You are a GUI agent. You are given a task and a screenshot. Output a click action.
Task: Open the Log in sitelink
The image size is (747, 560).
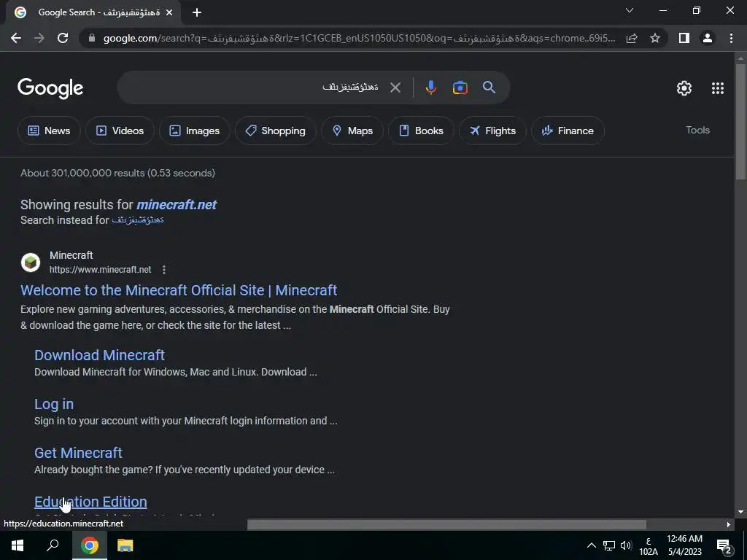click(54, 404)
